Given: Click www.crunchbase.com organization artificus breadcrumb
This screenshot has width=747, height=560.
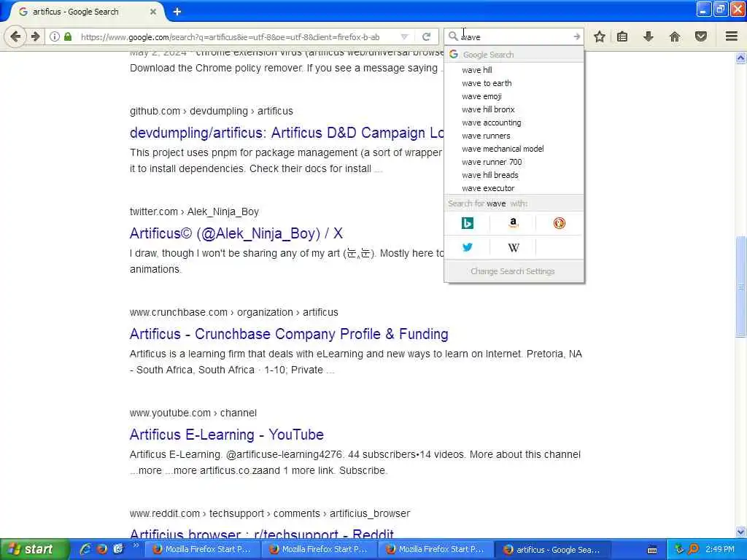Looking at the screenshot, I should coord(234,312).
